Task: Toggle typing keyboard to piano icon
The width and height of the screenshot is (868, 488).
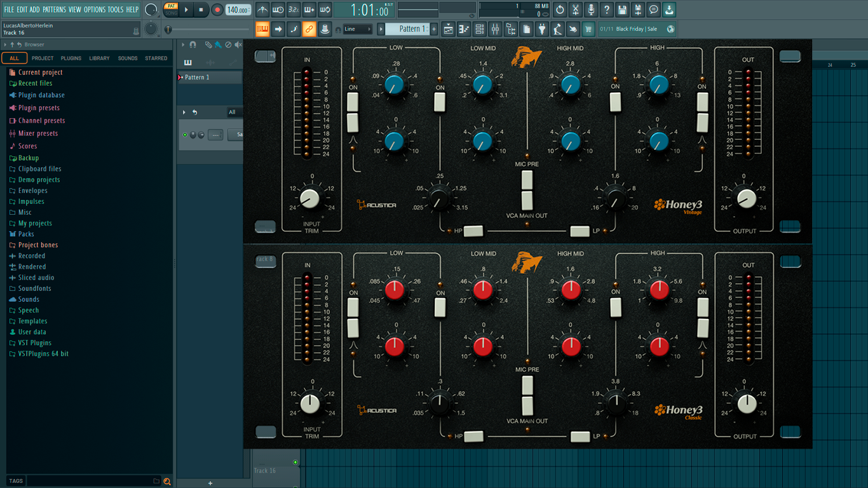Action: [262, 29]
